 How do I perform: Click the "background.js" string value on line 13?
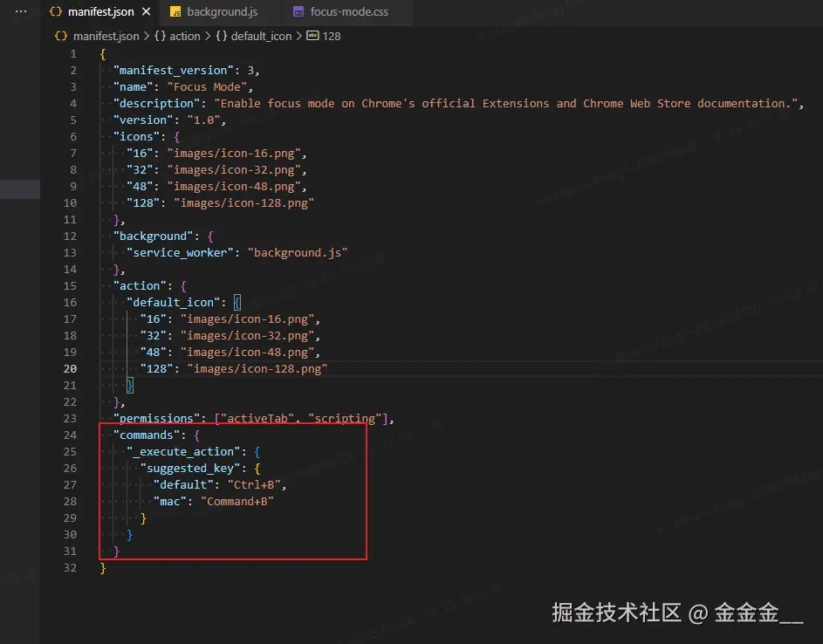point(298,253)
